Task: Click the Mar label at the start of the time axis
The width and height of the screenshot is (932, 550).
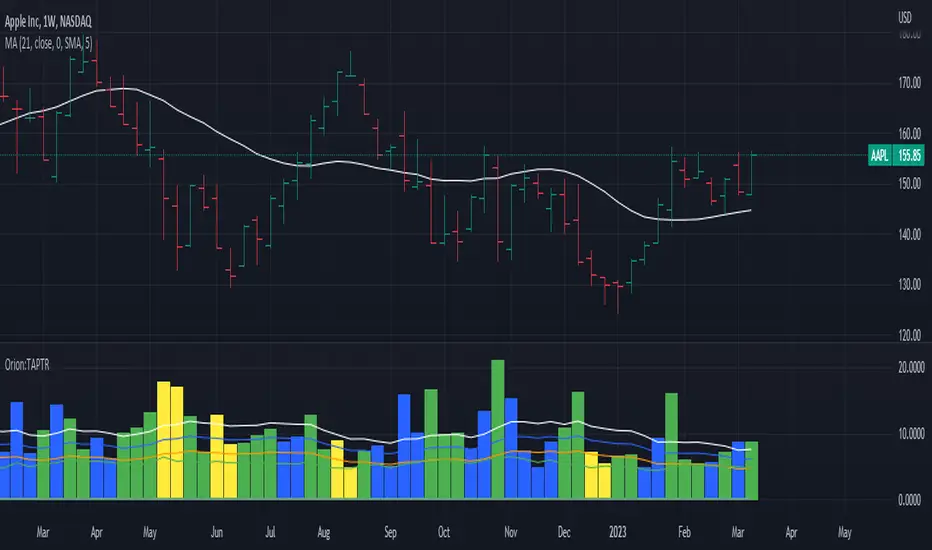Action: tap(43, 532)
